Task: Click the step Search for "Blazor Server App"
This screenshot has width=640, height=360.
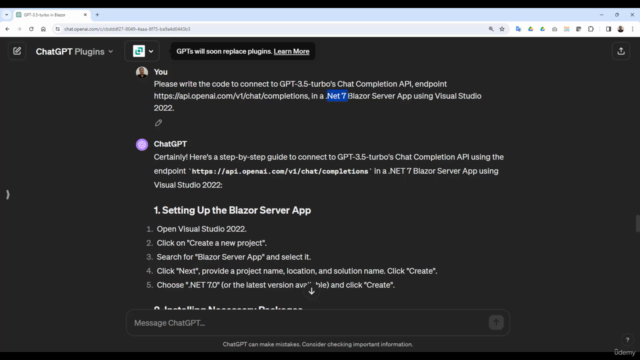Action: (234, 257)
